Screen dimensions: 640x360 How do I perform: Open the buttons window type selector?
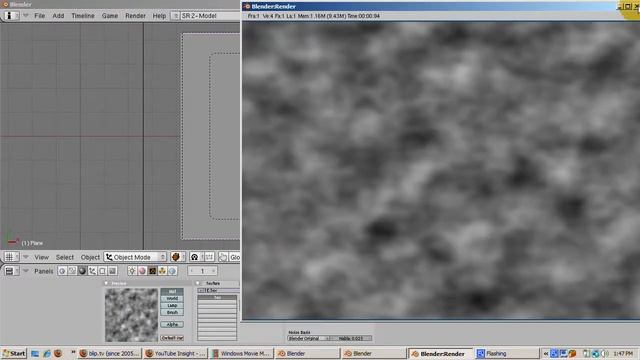tap(11, 271)
